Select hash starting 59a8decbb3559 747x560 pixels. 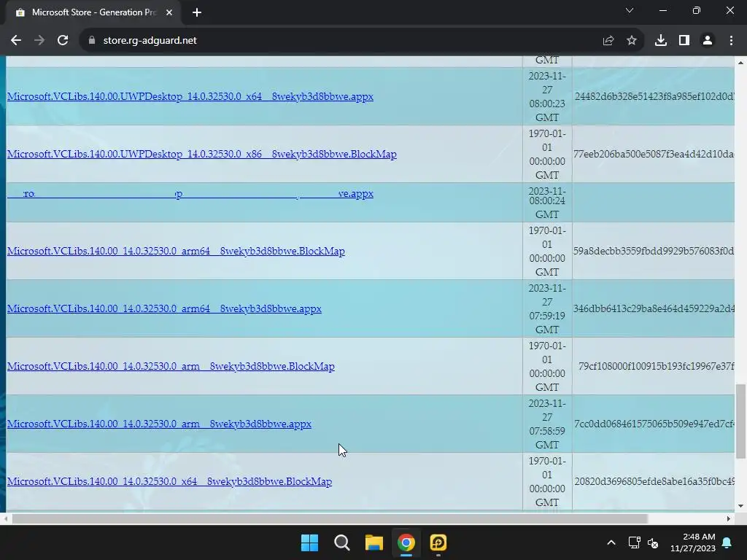coord(654,251)
